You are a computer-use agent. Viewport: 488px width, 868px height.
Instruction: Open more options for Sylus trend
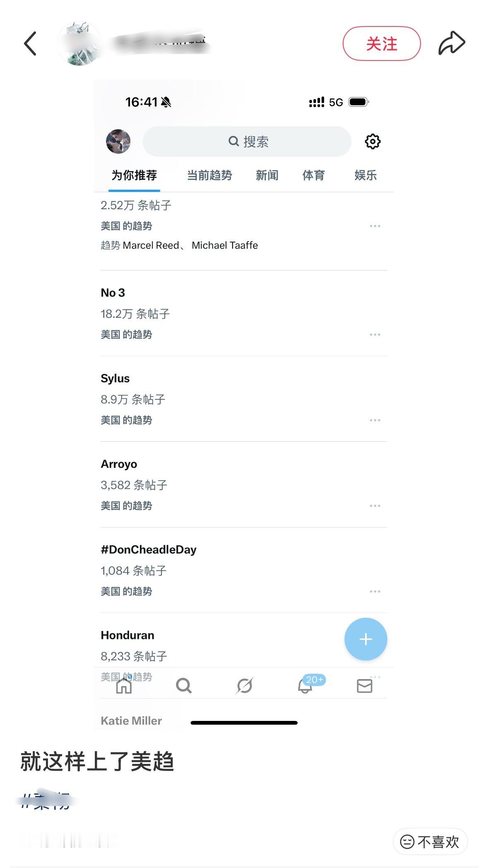point(375,420)
